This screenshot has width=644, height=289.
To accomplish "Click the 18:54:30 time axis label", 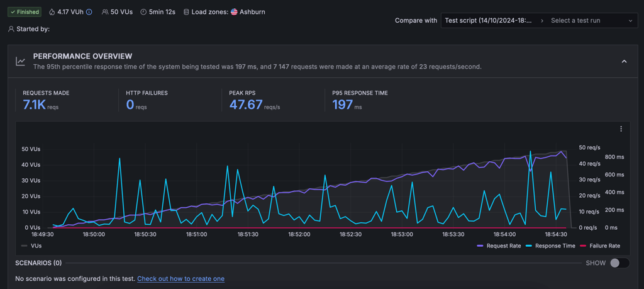I will [x=556, y=234].
